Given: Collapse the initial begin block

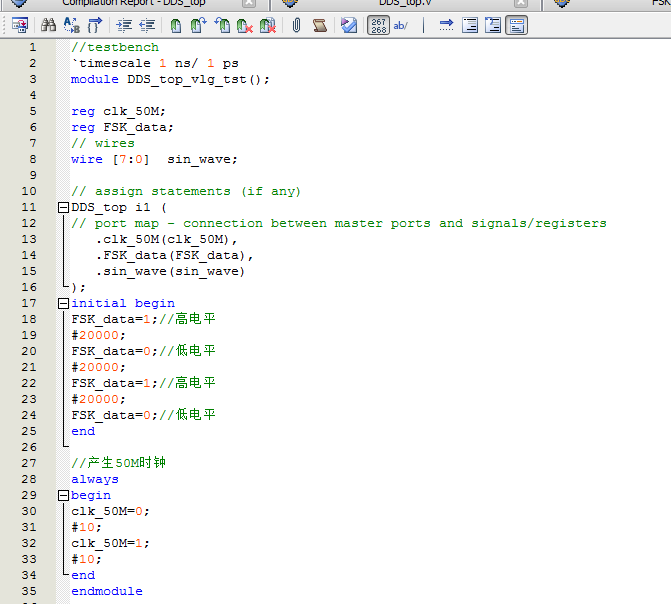Looking at the screenshot, I should (63, 303).
